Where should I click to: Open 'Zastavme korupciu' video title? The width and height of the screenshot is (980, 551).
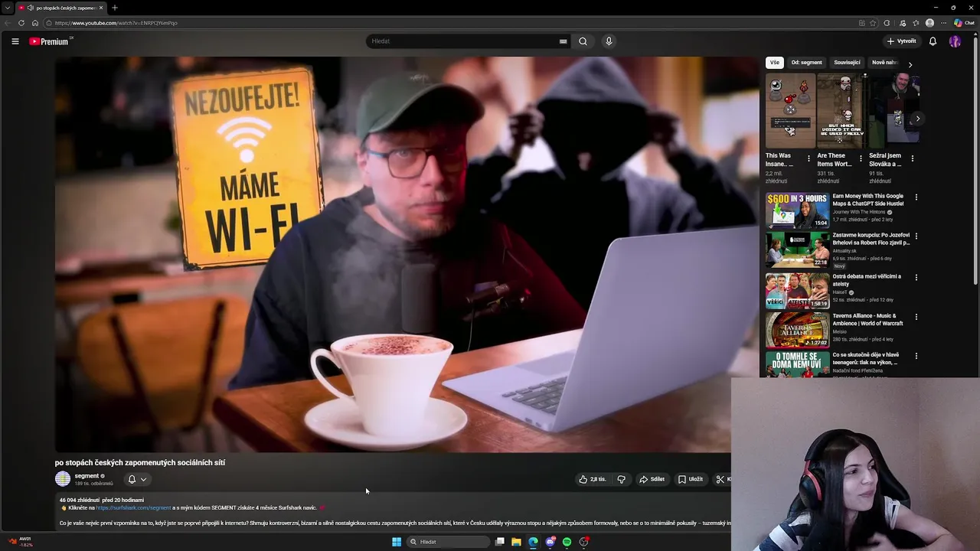[x=871, y=239]
